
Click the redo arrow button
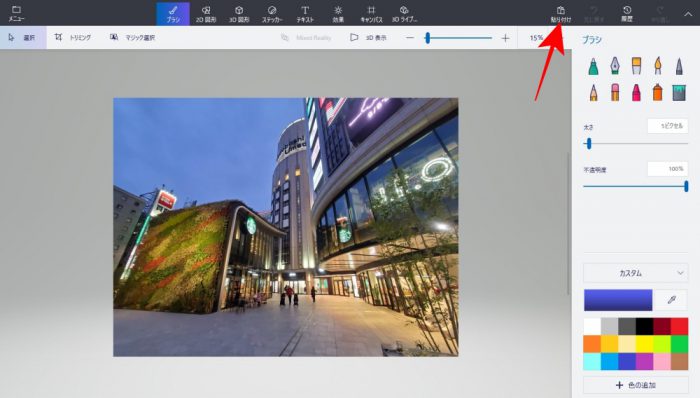(660, 13)
